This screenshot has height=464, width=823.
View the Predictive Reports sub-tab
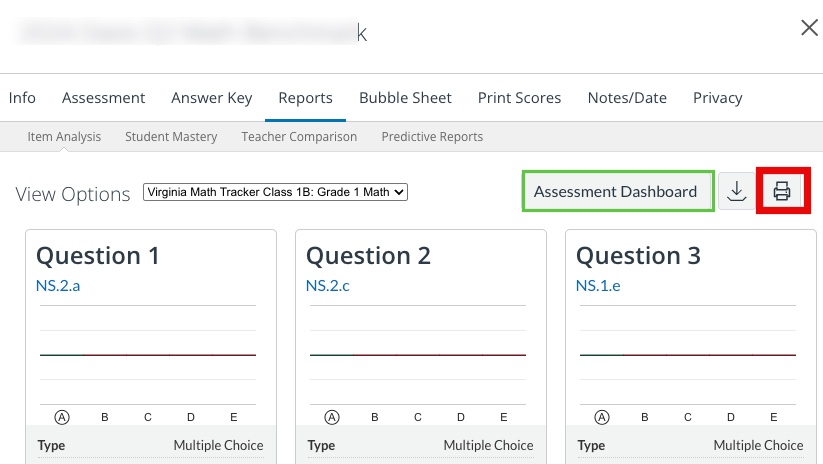point(432,136)
